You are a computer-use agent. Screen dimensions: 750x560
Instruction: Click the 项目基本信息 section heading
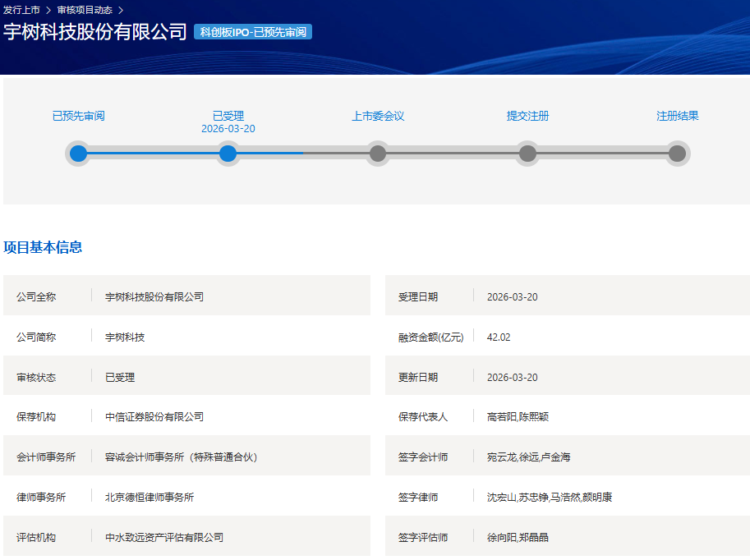43,247
